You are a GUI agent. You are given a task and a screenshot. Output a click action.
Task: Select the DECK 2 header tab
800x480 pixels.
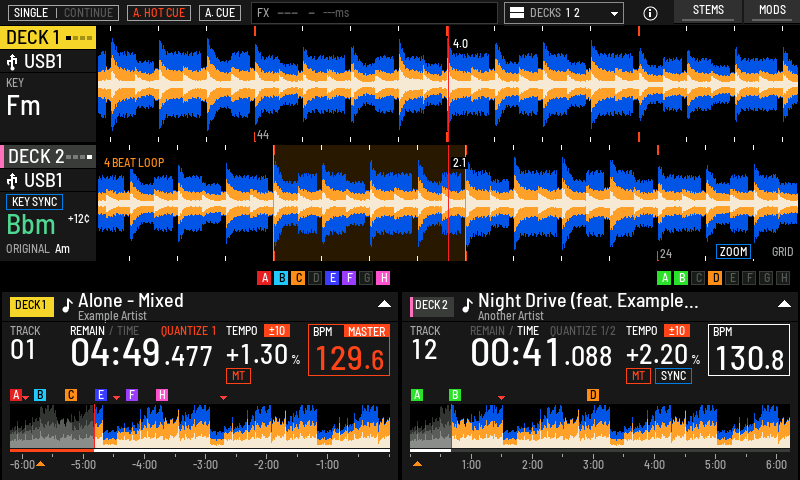point(48,157)
